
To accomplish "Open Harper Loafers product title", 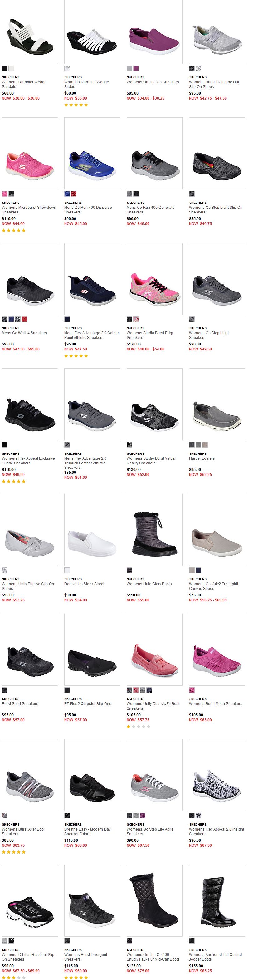I will tap(202, 458).
